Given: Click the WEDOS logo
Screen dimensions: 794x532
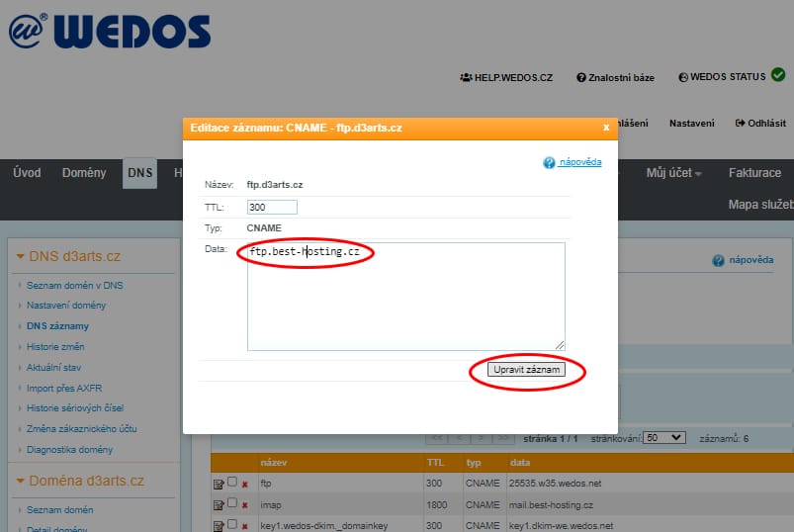Looking at the screenshot, I should (x=110, y=31).
